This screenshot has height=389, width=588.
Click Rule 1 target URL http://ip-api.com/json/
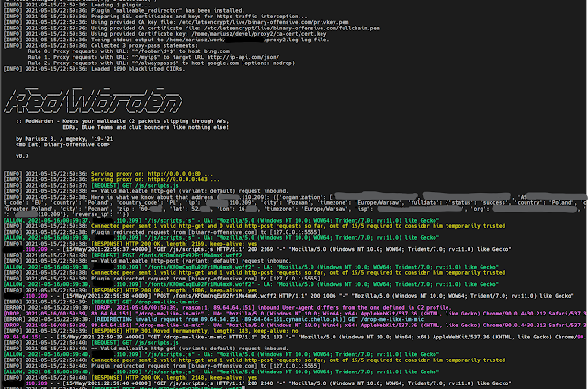(243, 57)
